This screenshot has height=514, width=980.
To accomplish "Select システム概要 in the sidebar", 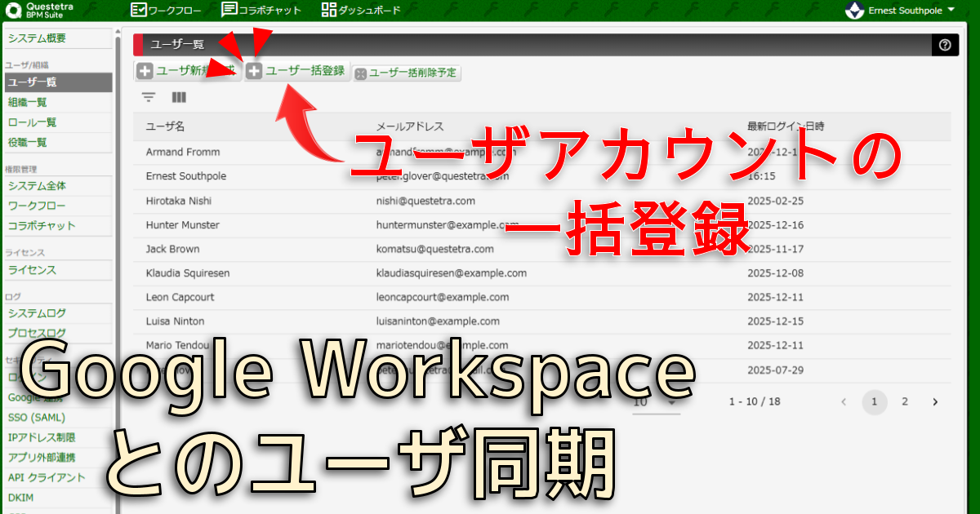I will (x=57, y=38).
